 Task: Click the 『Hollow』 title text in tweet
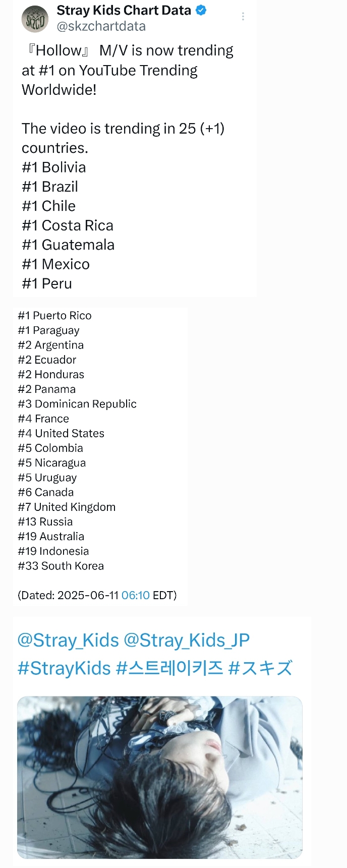pos(59,50)
